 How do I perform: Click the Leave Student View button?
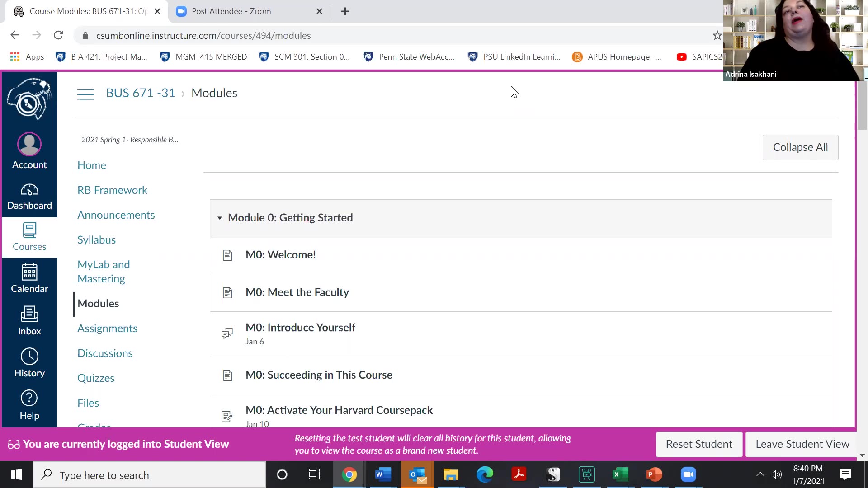[x=802, y=444]
